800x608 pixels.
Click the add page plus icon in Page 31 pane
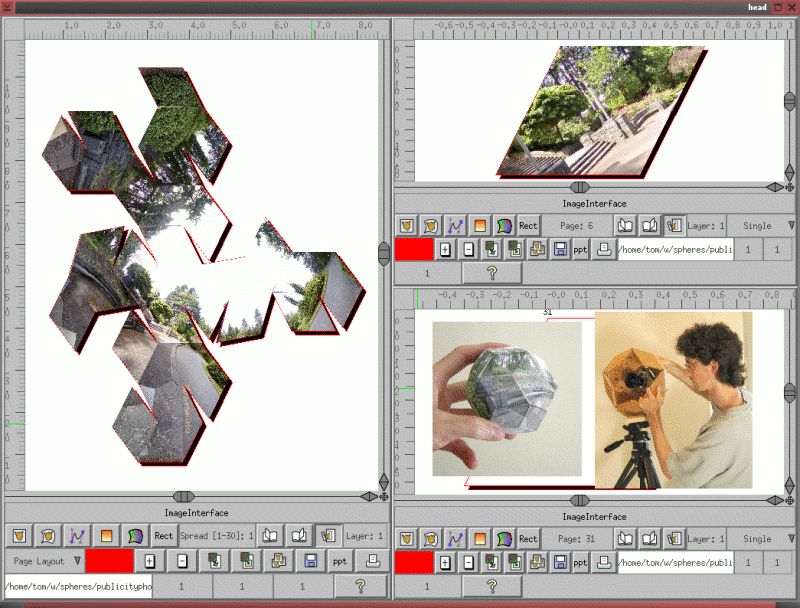(x=445, y=563)
